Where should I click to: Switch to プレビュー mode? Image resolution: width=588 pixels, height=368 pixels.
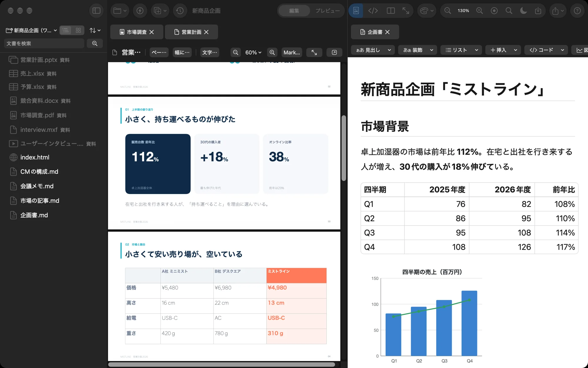coord(328,11)
